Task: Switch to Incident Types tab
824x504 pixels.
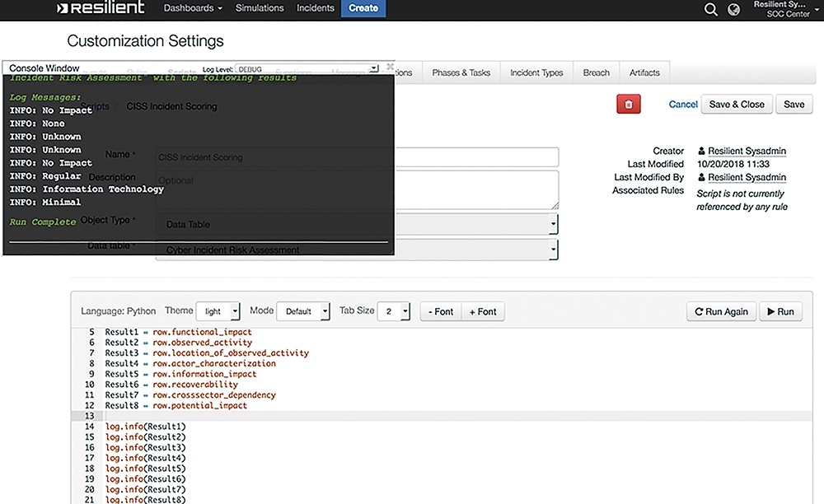Action: [536, 72]
